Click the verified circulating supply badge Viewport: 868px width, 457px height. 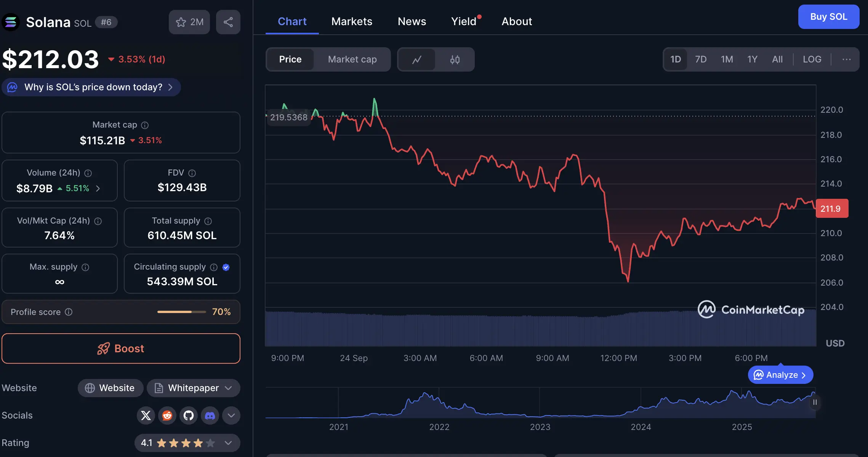click(x=226, y=267)
